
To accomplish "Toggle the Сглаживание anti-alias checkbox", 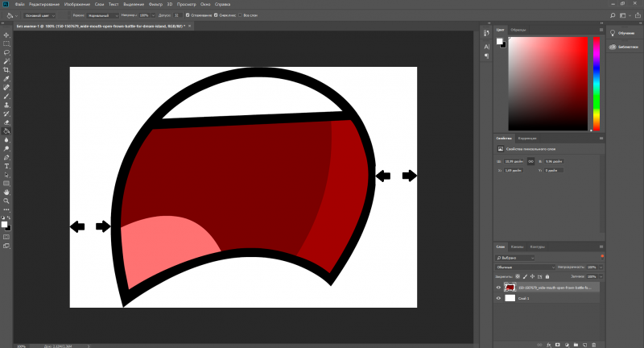I will (188, 14).
